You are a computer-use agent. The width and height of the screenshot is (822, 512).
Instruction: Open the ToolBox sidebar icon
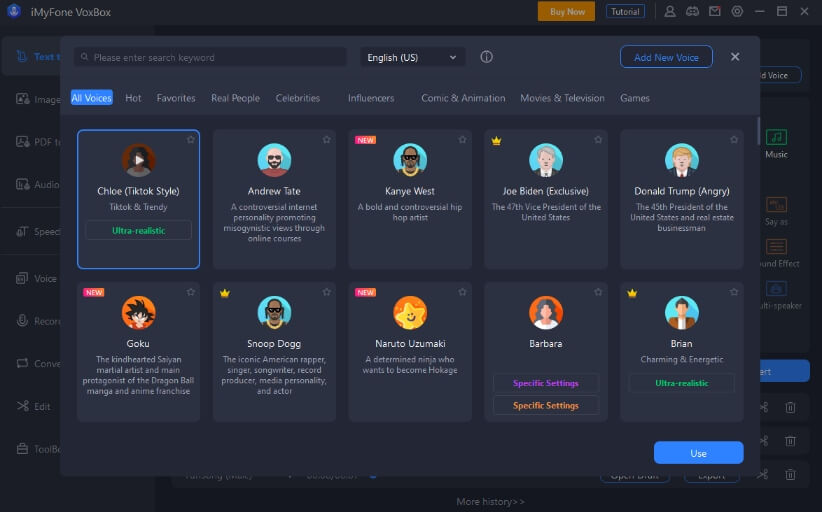(x=23, y=449)
